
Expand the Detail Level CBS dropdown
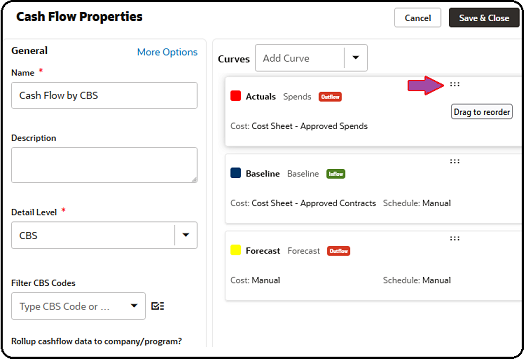click(x=186, y=235)
